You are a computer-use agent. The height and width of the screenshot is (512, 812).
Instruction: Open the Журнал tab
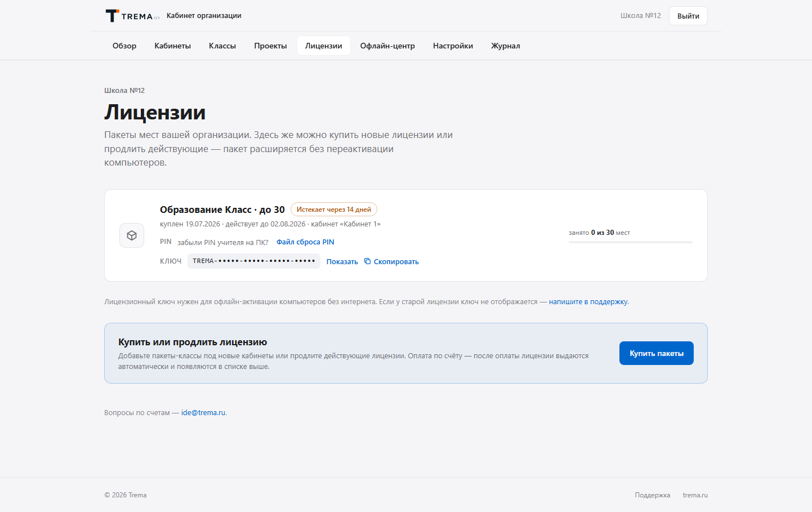[506, 46]
